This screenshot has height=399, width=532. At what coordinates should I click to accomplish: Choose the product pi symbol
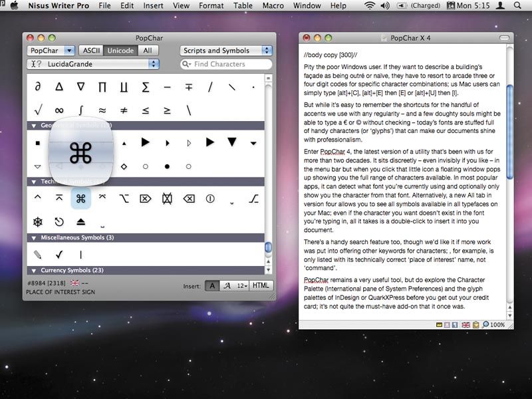(x=102, y=87)
